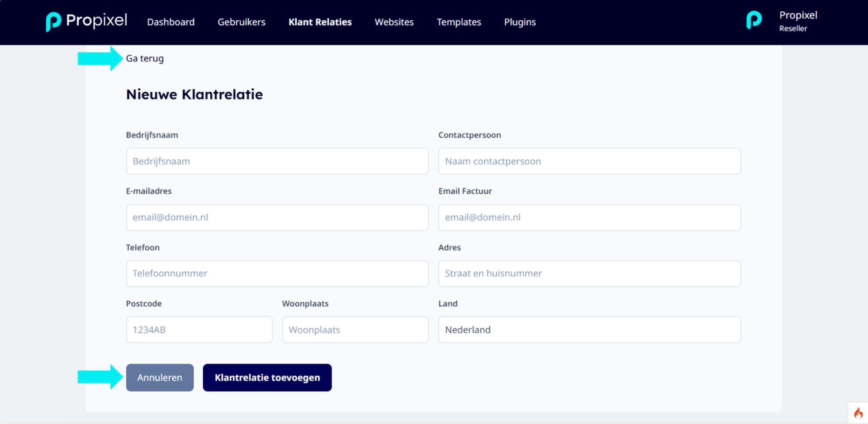Click the Land field containing Nederland
This screenshot has height=424, width=868.
pos(589,330)
